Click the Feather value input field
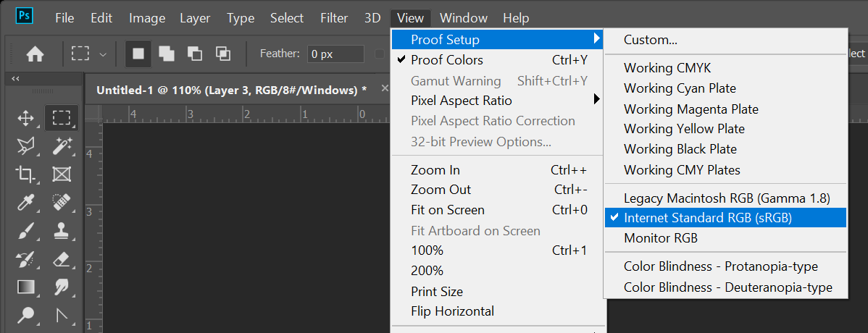The width and height of the screenshot is (868, 333). 335,54
